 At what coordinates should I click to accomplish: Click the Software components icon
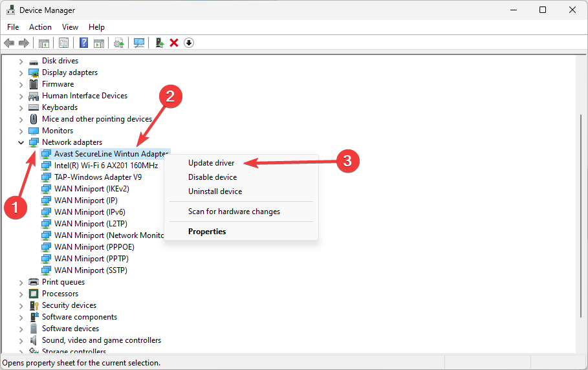pos(34,317)
